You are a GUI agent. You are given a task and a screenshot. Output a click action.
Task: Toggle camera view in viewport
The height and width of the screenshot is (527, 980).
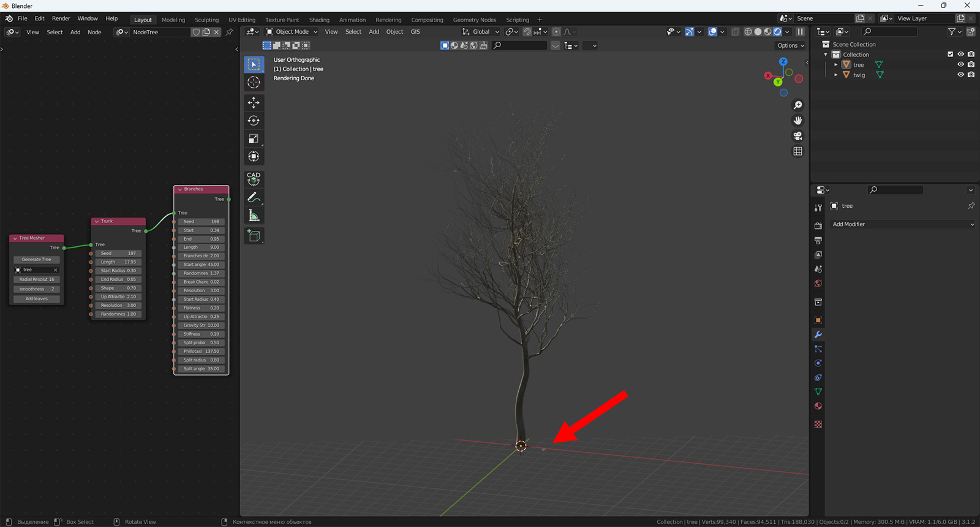(x=797, y=136)
